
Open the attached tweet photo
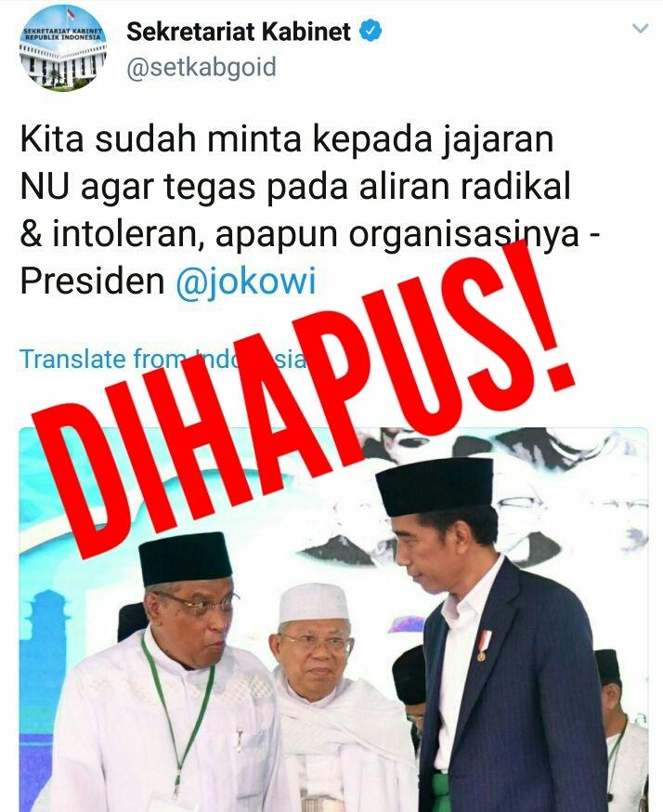tap(334, 620)
